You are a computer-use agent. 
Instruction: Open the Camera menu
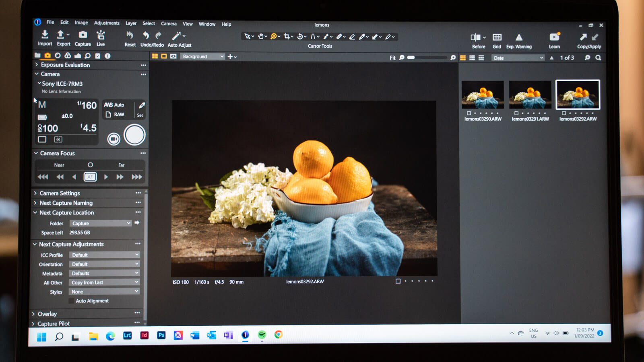coord(169,24)
